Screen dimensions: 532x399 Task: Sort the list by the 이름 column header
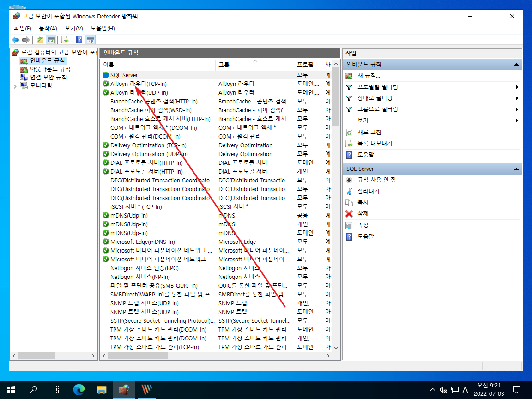tap(158, 65)
